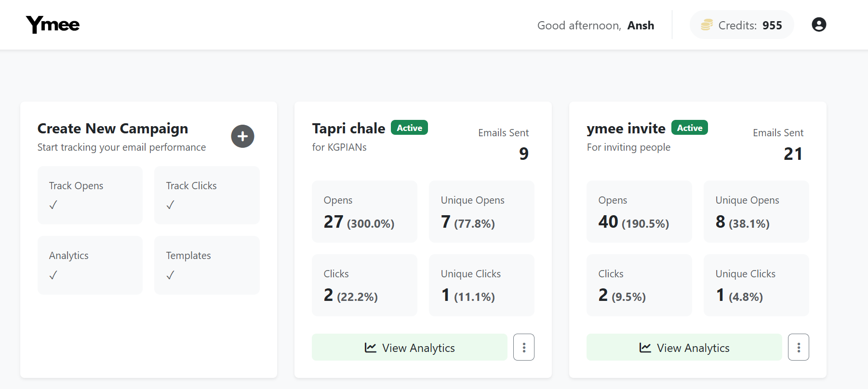This screenshot has width=868, height=389.
Task: Click the Ymee logo
Action: [x=53, y=25]
